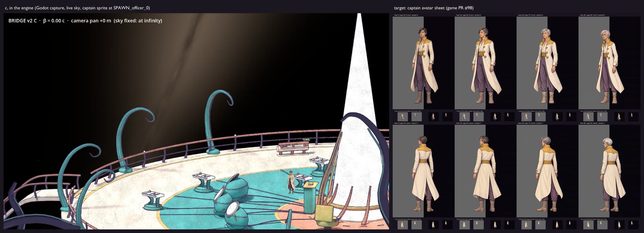Click the 'Year 20 | age 50 | front | variant 0' label
The image size is (644, 233).
click(468, 15)
